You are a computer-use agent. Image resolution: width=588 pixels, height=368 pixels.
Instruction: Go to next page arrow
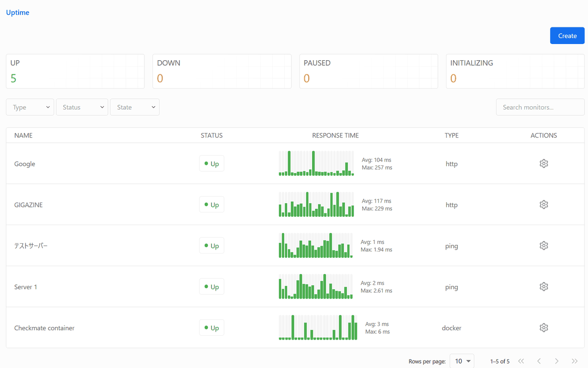556,361
